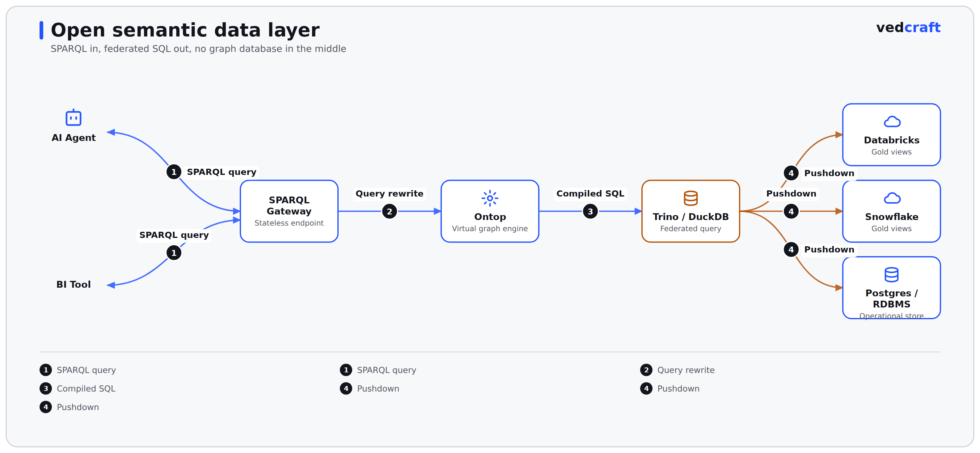
Task: Click the 'Pushdown' label beside Databricks arrow
Action: [x=829, y=173]
